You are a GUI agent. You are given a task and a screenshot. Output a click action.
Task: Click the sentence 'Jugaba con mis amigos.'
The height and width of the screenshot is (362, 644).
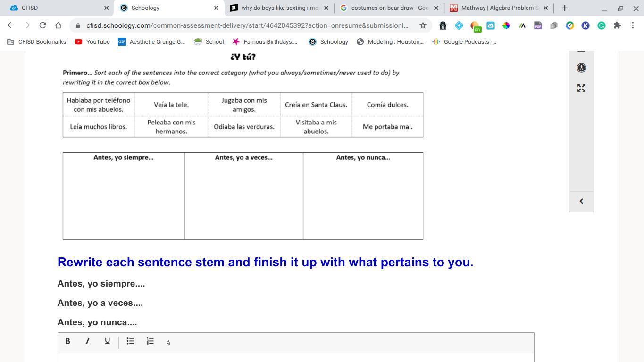pos(244,105)
